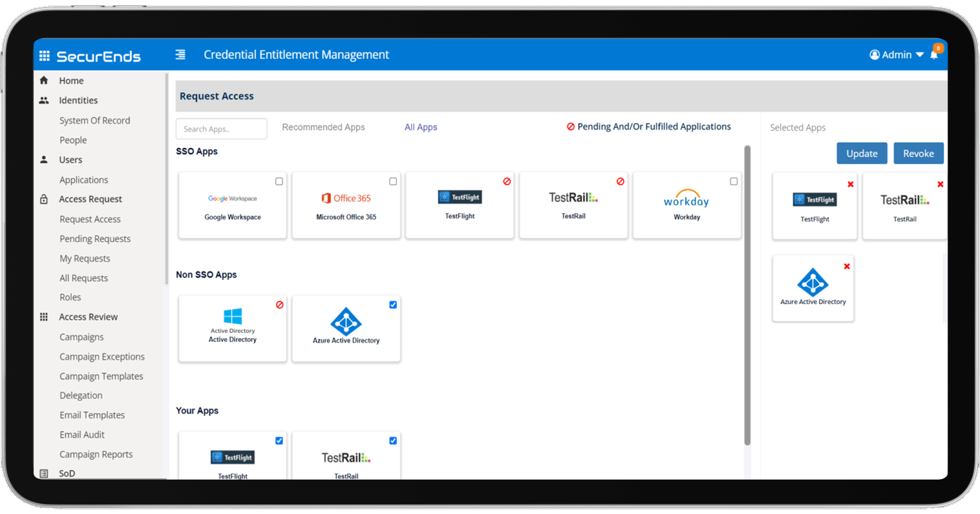This screenshot has width=980, height=514.
Task: Click the blocked icon on SSO TestFlight card
Action: click(x=507, y=181)
